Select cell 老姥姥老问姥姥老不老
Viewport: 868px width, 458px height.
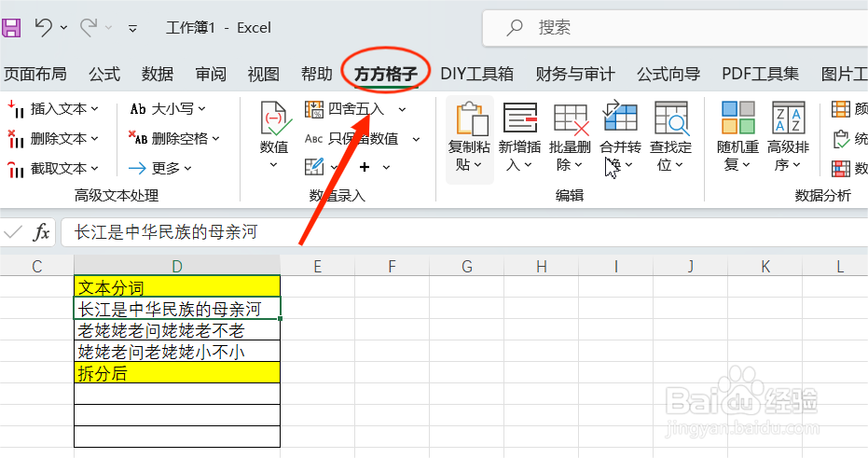tap(177, 330)
